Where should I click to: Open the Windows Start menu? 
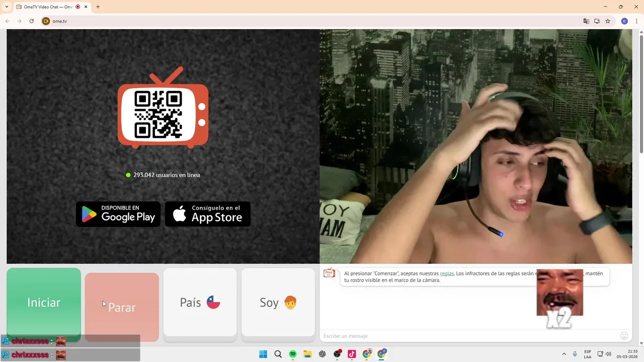(x=263, y=354)
